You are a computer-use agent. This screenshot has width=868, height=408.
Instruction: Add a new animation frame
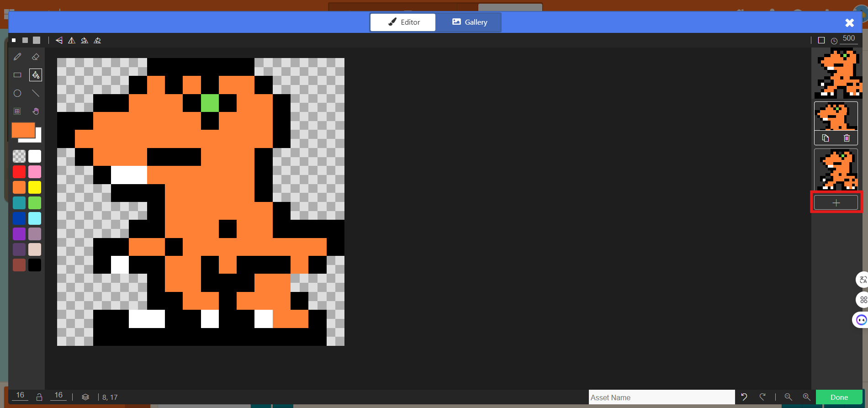coord(836,203)
